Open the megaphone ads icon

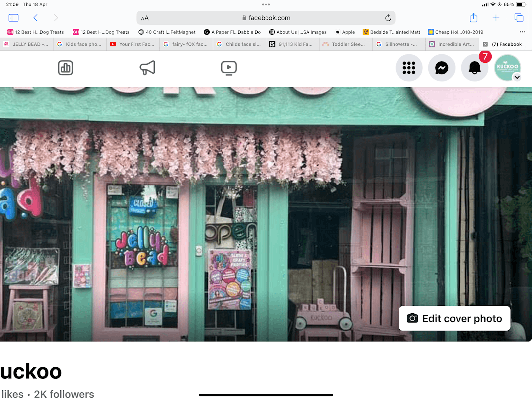(147, 68)
